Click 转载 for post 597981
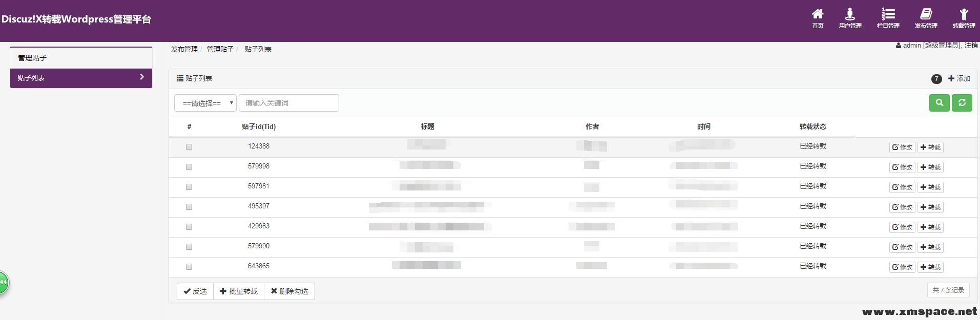The height and width of the screenshot is (320, 980). point(930,187)
